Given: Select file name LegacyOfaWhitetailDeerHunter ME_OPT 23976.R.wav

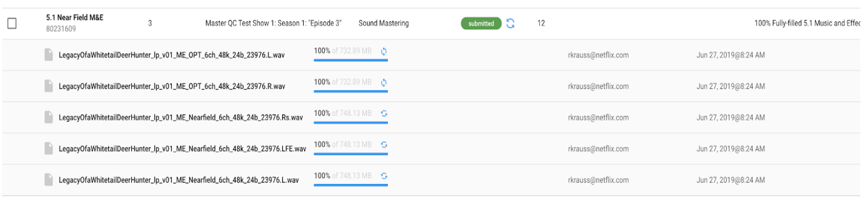Looking at the screenshot, I should pyautogui.click(x=172, y=87).
